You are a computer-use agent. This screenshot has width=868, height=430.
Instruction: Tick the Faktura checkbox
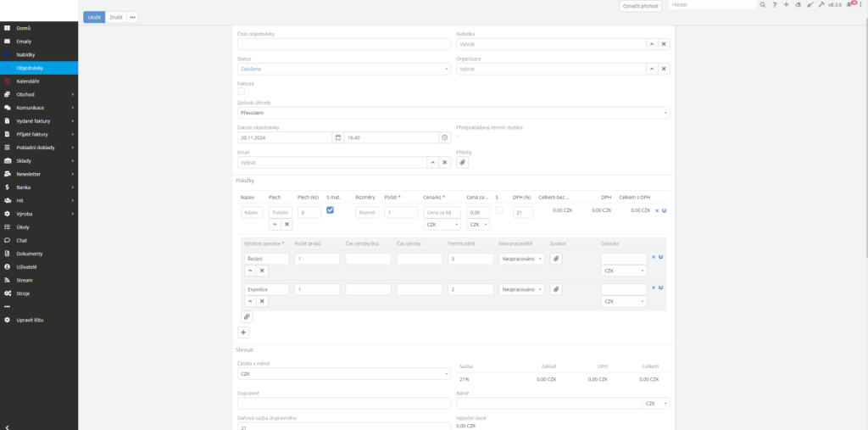click(242, 92)
